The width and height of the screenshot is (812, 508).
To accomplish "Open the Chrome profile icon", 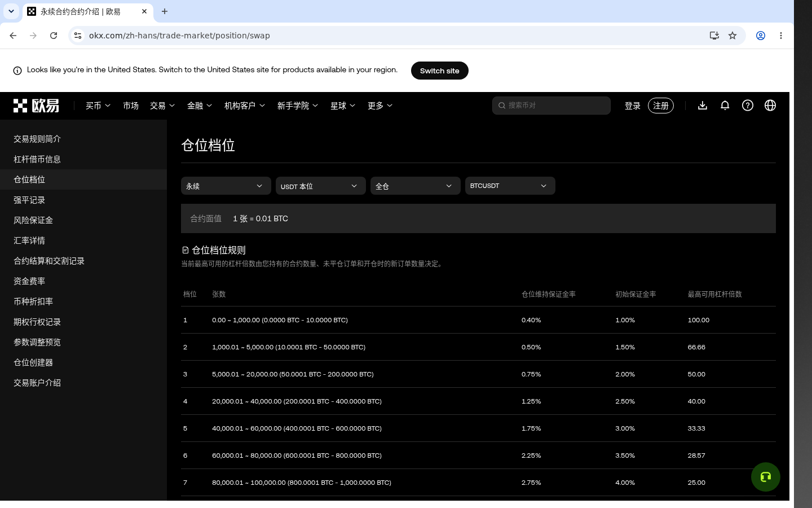I will tap(761, 36).
